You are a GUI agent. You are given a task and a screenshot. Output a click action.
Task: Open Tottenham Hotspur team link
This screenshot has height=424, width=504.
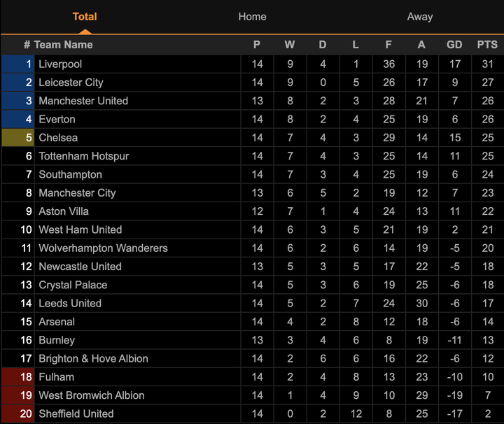pos(83,156)
